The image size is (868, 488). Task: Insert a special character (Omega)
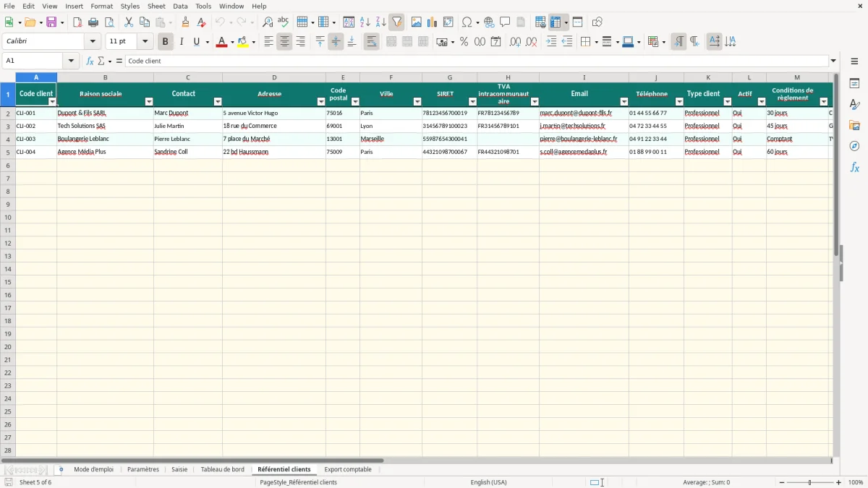tap(467, 22)
